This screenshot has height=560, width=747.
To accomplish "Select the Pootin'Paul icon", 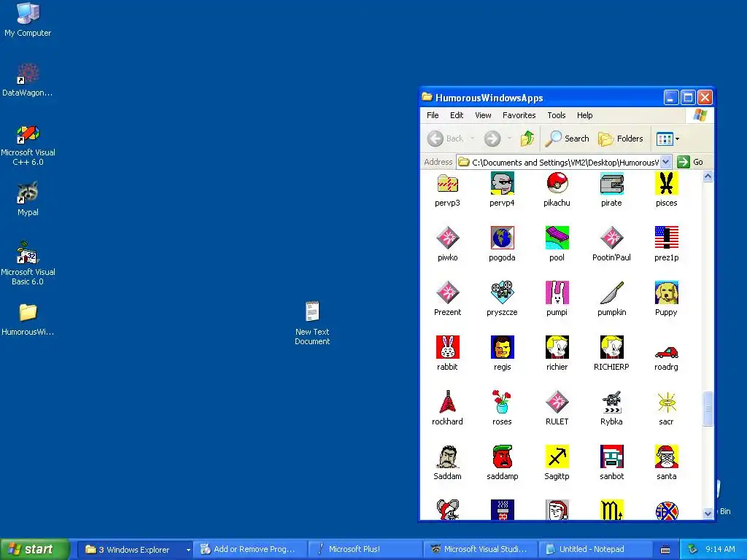I will [x=612, y=238].
